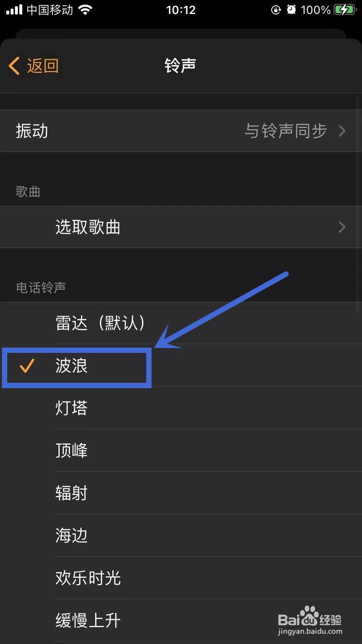Click the scroll indicator on right edge
The width and height of the screenshot is (362, 644).
click(358, 203)
